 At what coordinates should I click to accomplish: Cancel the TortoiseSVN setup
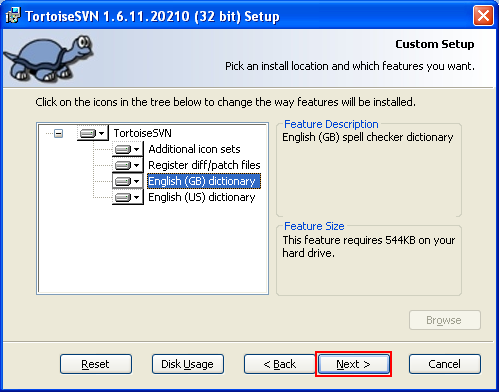[x=445, y=364]
